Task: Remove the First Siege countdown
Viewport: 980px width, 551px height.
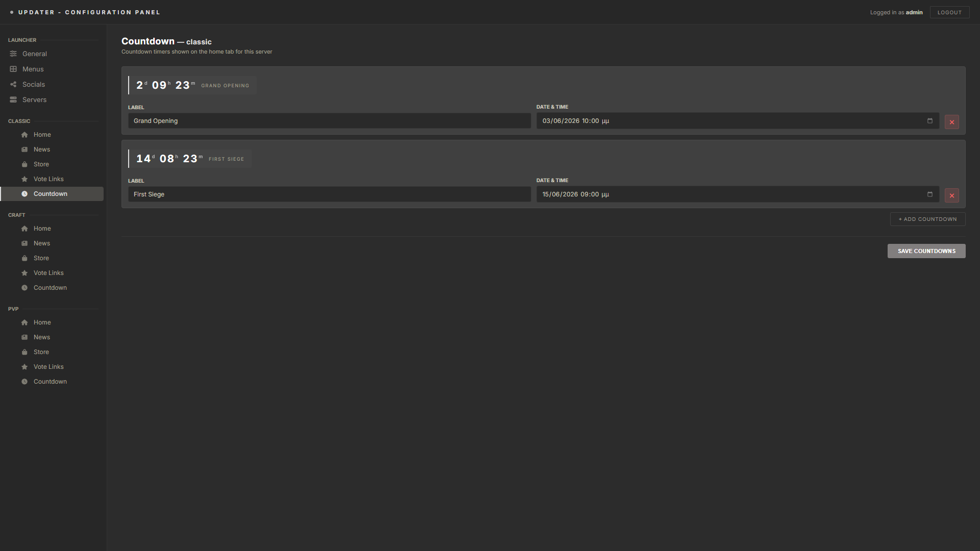Action: (x=951, y=195)
